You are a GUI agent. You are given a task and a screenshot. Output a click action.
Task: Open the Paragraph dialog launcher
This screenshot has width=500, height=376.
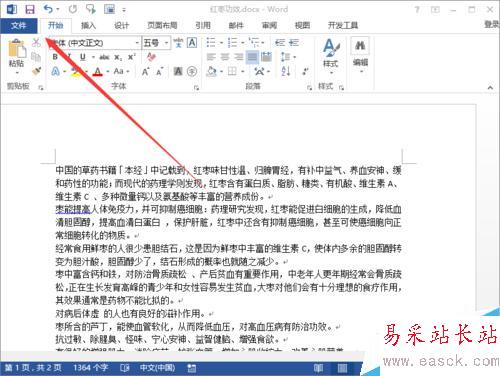(309, 87)
